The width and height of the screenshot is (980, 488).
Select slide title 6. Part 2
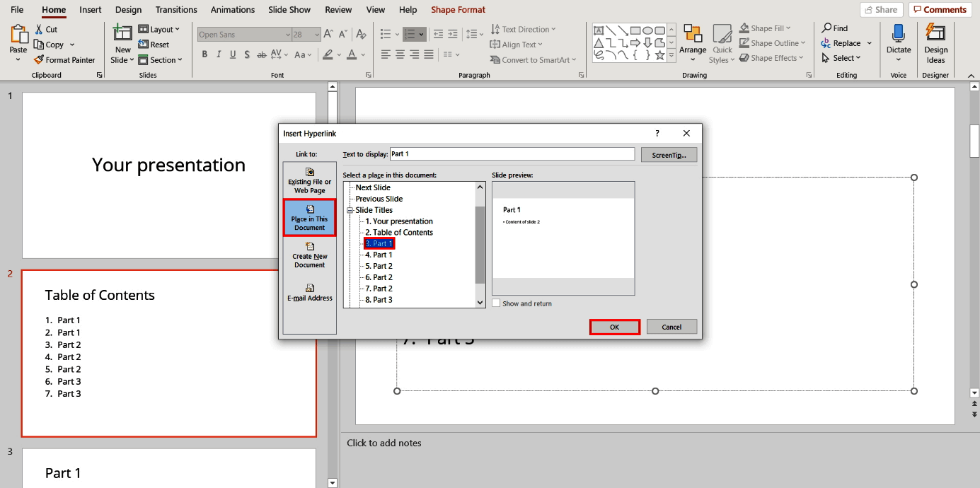click(x=380, y=277)
